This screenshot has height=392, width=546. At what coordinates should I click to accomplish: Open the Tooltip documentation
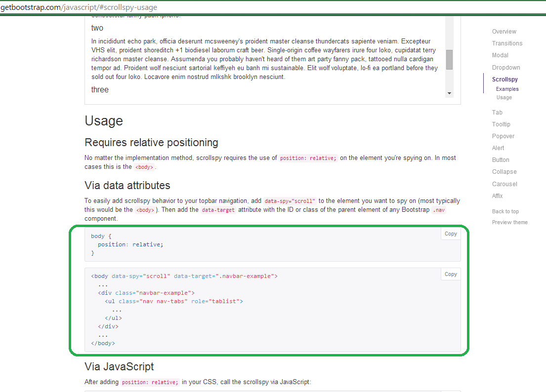pos(501,124)
